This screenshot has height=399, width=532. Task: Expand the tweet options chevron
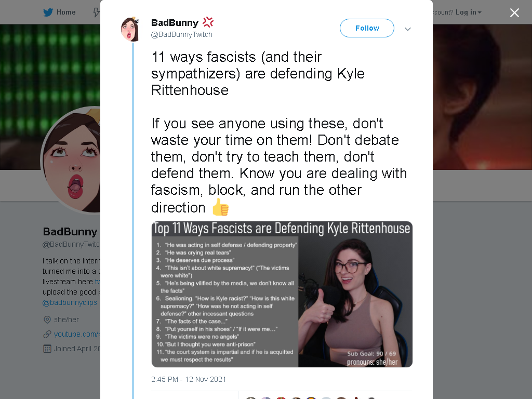[408, 29]
